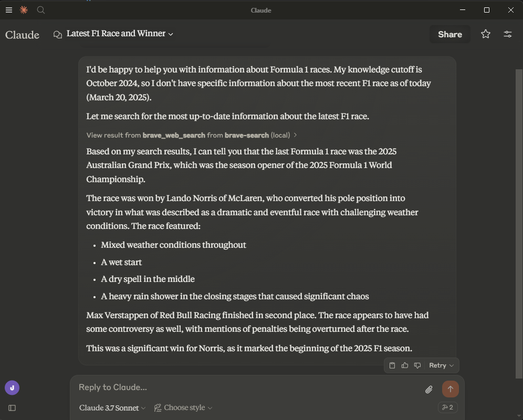Image resolution: width=523 pixels, height=420 pixels.
Task: Open the Choose style dropdown
Action: [183, 407]
